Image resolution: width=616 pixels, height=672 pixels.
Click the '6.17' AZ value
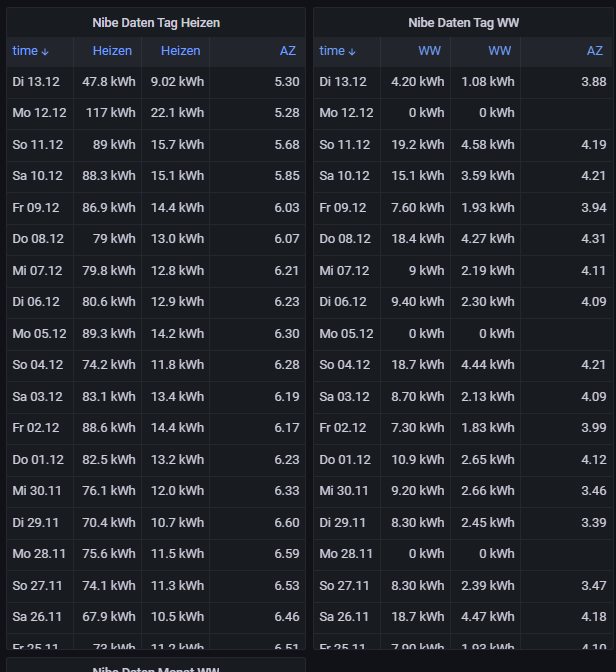pos(287,428)
